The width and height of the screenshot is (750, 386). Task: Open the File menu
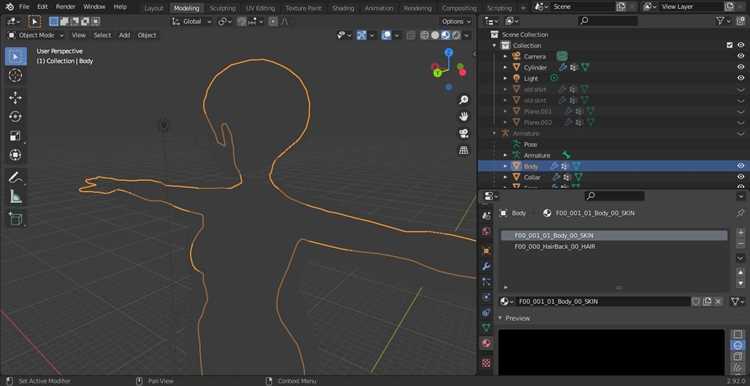click(24, 7)
